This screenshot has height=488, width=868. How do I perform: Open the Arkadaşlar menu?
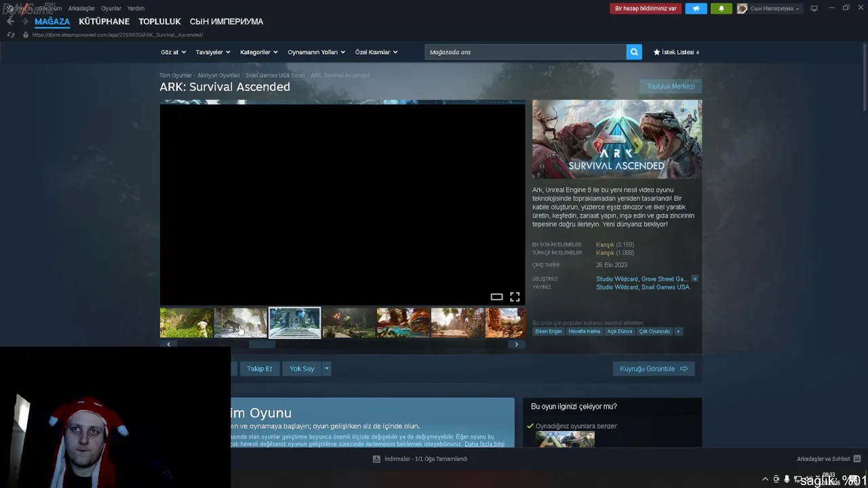point(81,9)
